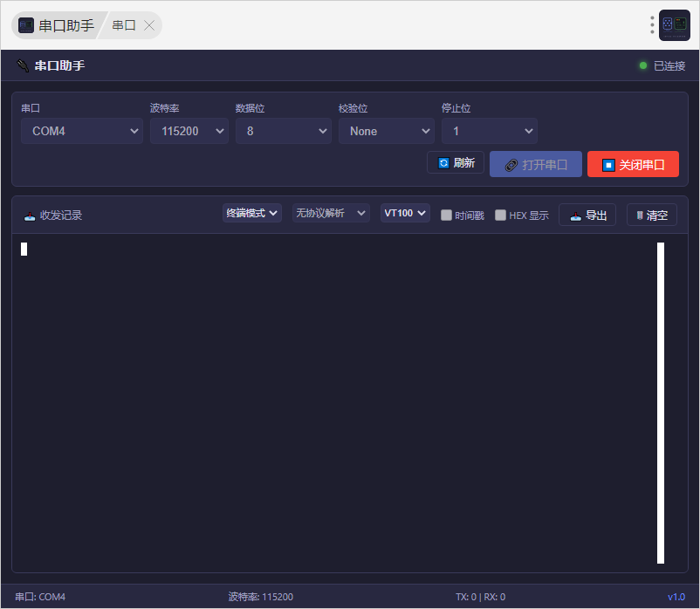Click the stop icon on 关闭串口
Image resolution: width=700 pixels, height=609 pixels.
click(608, 165)
